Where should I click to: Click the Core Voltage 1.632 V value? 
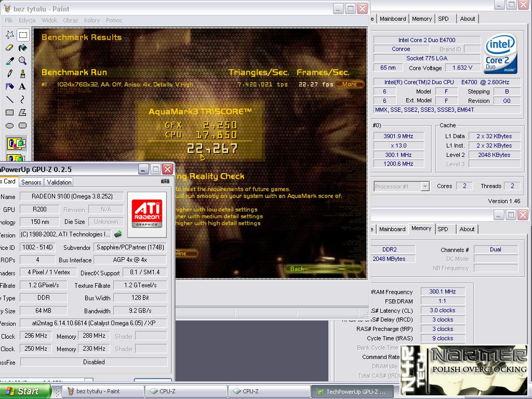pos(462,68)
